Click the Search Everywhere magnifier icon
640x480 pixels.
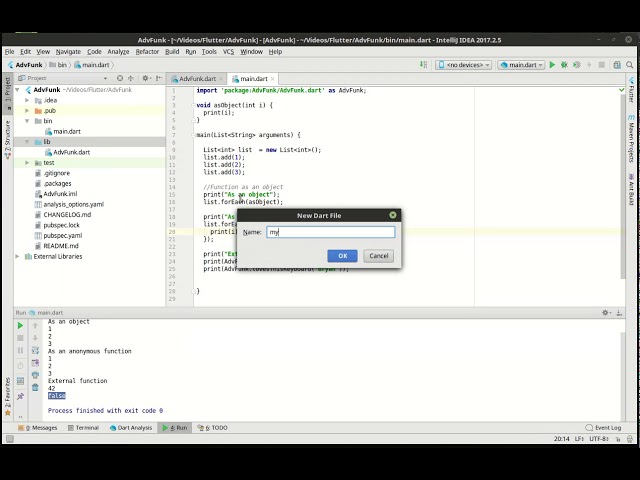(630, 65)
